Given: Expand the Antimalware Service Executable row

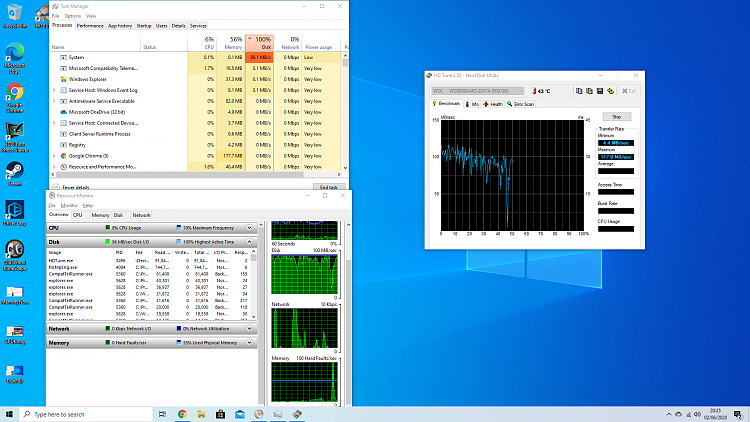Looking at the screenshot, I should (54, 101).
